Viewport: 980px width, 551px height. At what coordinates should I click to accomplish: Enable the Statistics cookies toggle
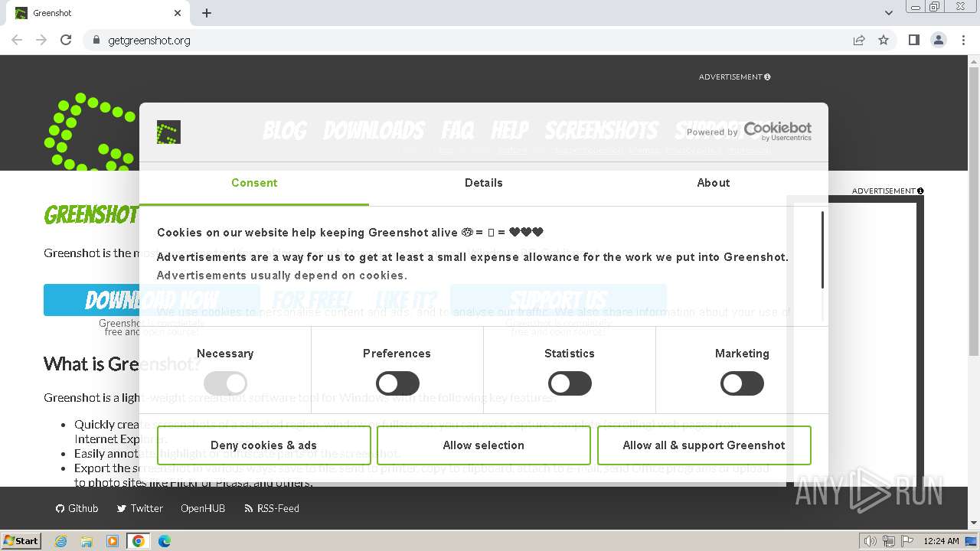[x=570, y=383]
